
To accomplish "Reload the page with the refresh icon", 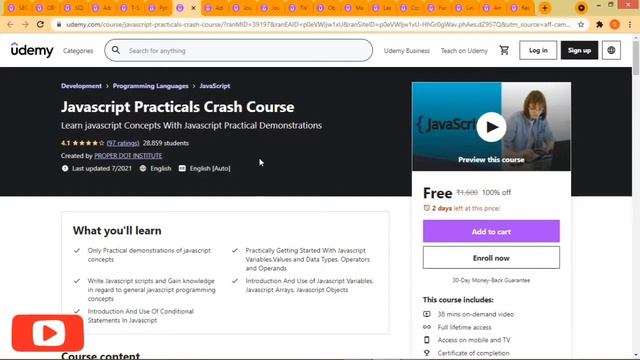I will 40,24.
